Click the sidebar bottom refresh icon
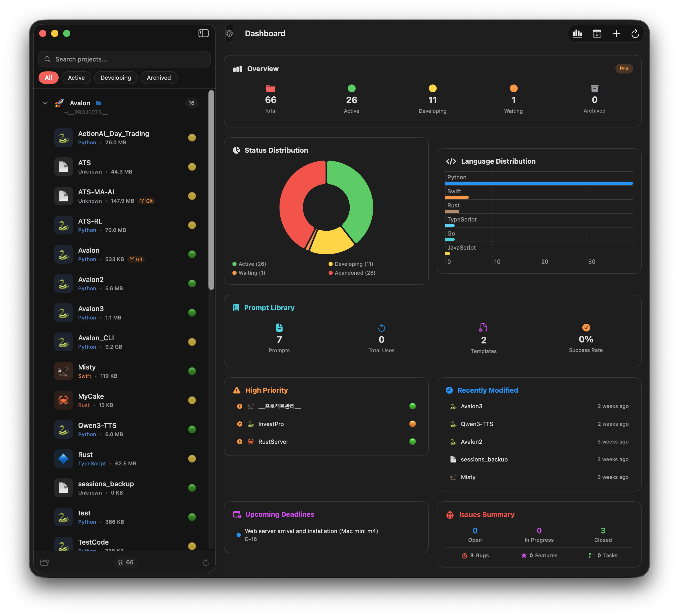The image size is (679, 616). [206, 562]
